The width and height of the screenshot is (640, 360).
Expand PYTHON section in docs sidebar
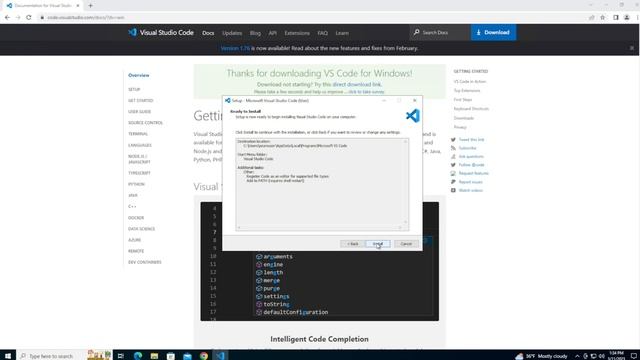(x=136, y=184)
